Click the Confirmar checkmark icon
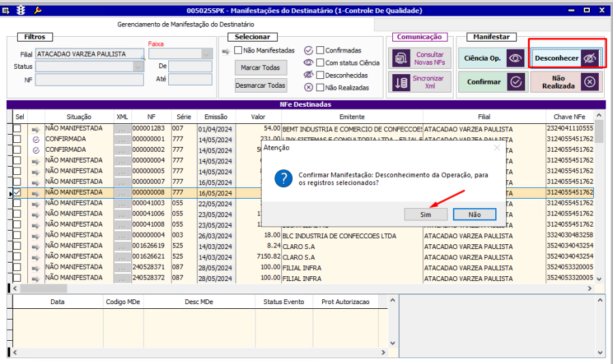 pos(516,82)
